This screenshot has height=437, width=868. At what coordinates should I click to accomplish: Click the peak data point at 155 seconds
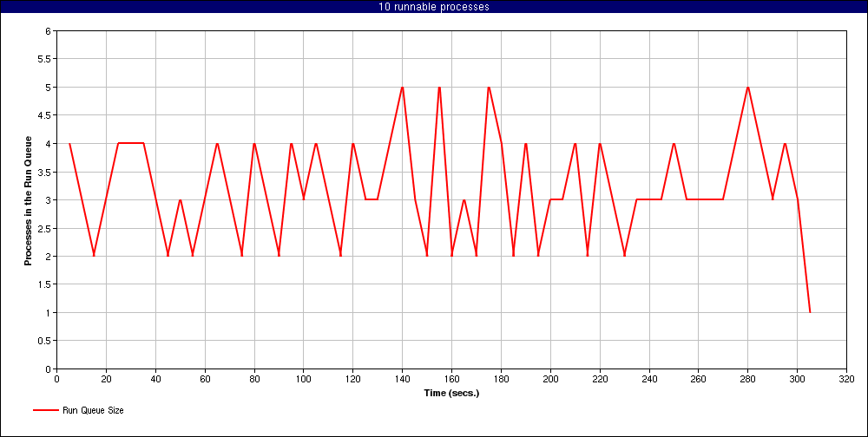439,88
